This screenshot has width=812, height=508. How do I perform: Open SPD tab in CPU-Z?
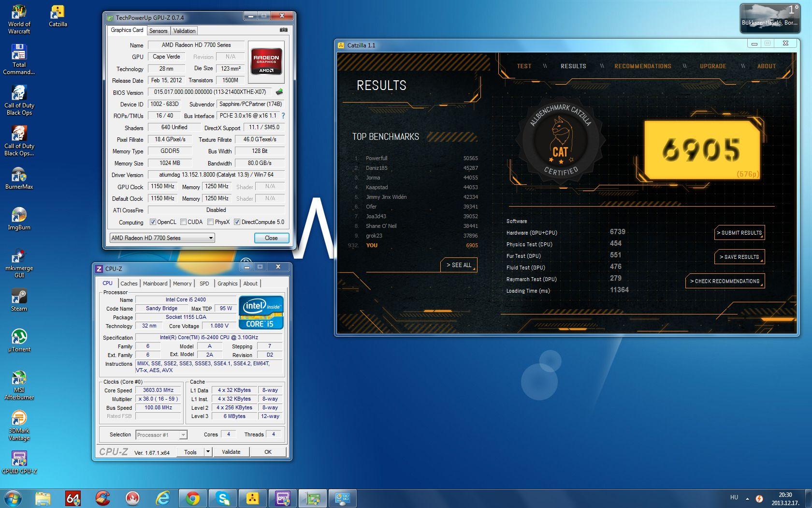click(x=204, y=284)
